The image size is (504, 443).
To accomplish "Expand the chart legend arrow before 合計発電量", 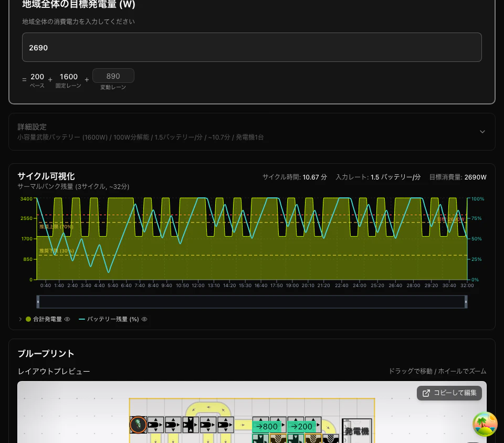I will click(20, 319).
